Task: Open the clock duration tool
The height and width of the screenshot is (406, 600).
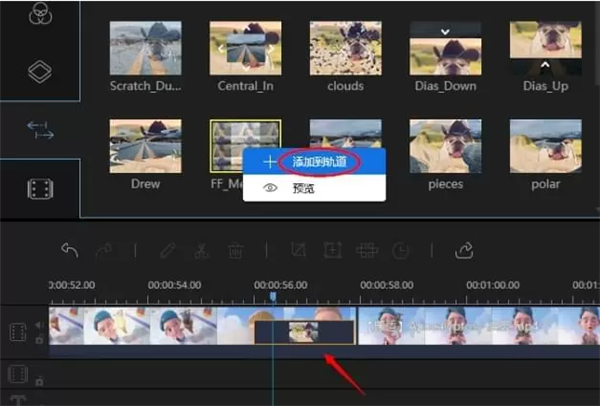Action: pos(401,250)
